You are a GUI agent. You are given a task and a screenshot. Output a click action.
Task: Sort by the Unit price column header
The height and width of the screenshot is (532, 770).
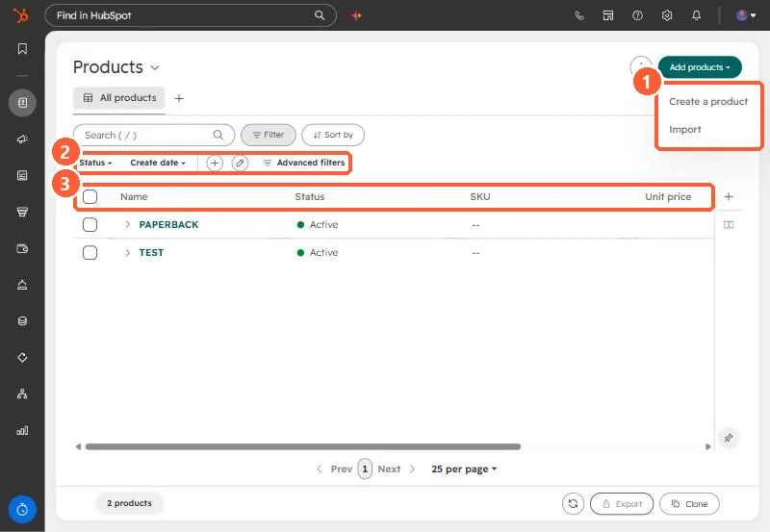(x=668, y=197)
